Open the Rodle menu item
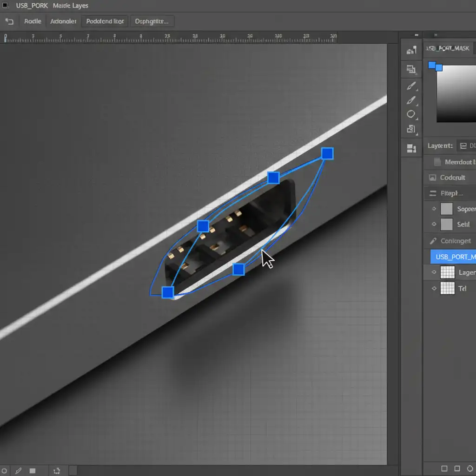This screenshot has height=476, width=476. pyautogui.click(x=33, y=21)
